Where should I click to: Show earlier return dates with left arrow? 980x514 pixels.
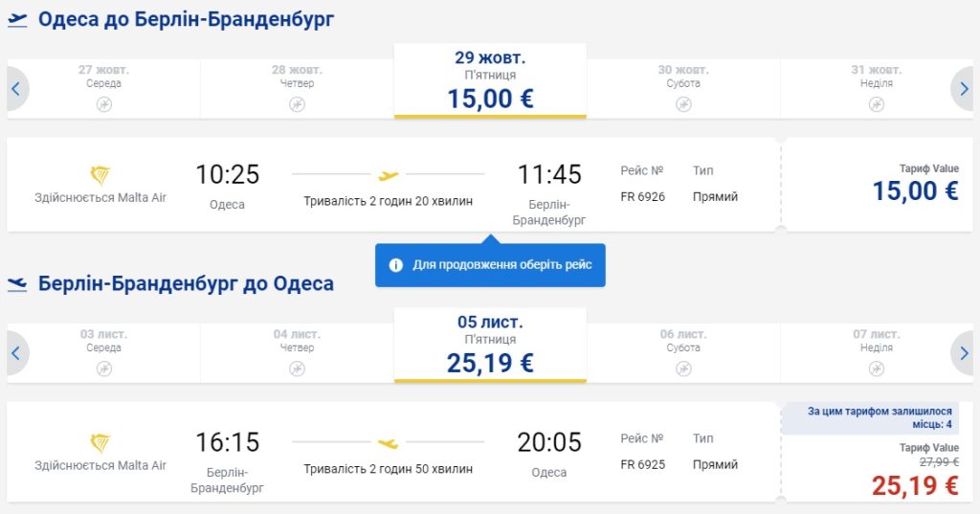click(15, 353)
